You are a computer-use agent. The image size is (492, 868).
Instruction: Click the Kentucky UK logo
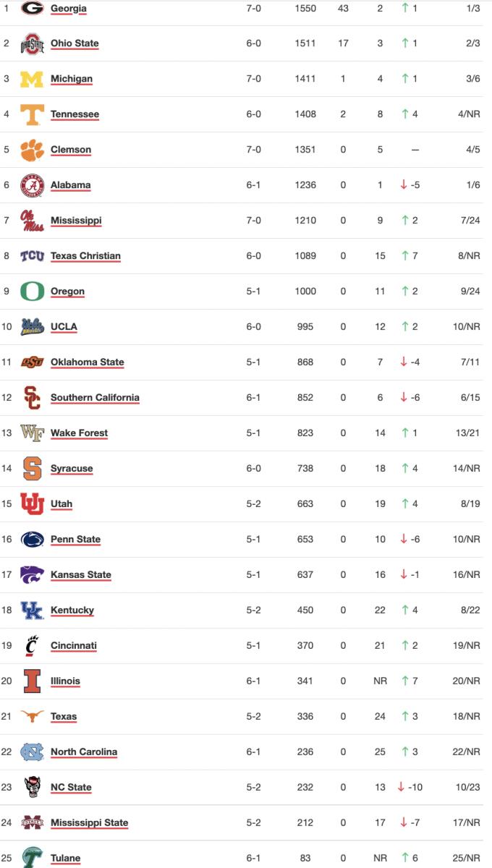(32, 610)
